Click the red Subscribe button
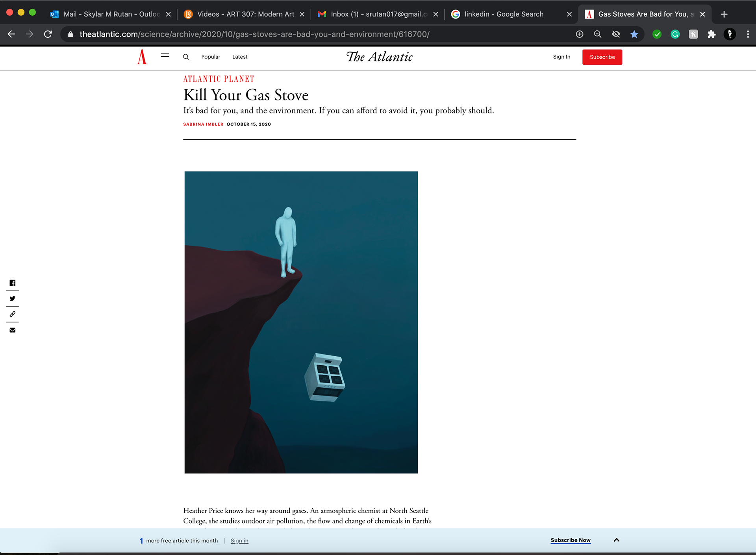Image resolution: width=756 pixels, height=555 pixels. click(602, 57)
